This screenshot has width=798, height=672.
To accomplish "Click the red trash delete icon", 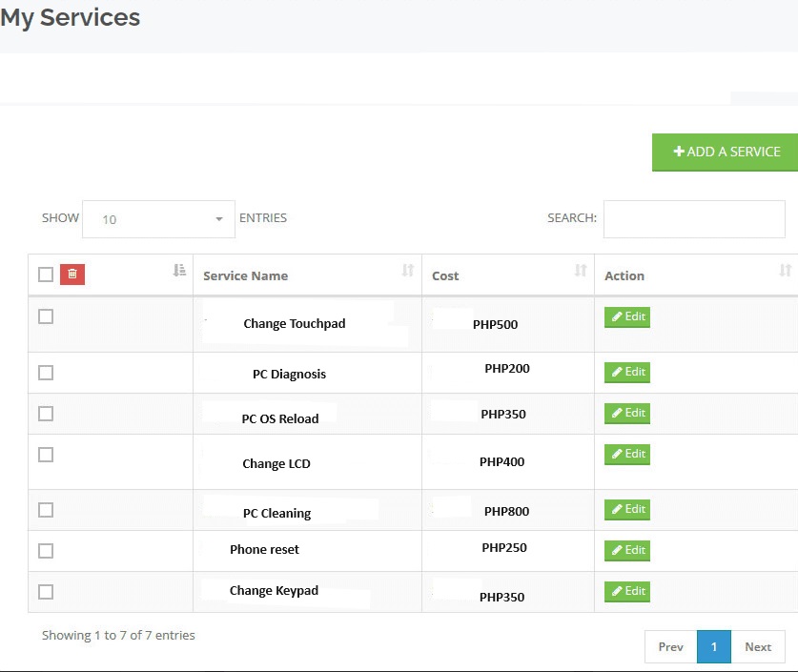I will click(x=72, y=275).
